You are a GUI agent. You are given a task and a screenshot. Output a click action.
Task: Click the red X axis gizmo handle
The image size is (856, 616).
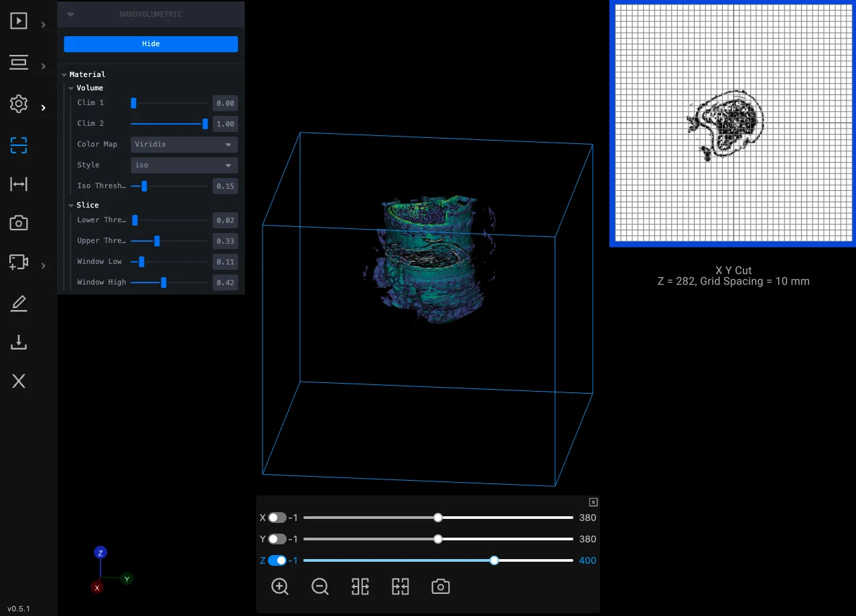coord(97,587)
